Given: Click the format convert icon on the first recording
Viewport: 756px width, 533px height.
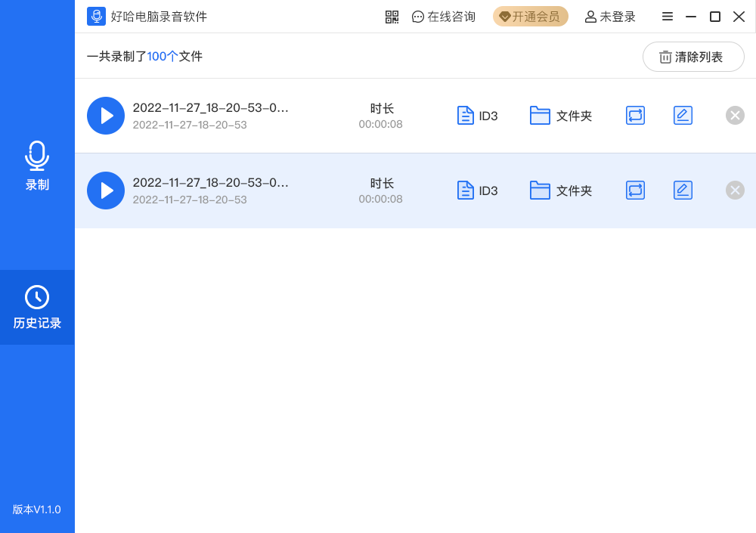Looking at the screenshot, I should (x=635, y=115).
